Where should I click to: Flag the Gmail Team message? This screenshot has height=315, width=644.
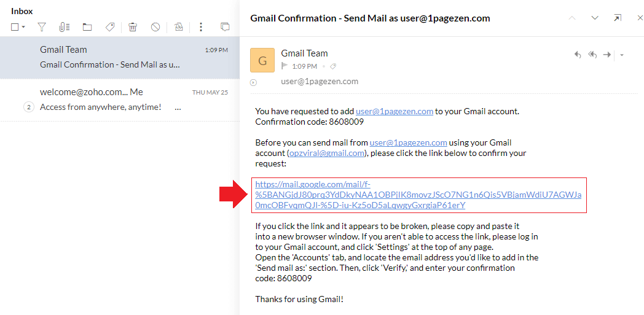(x=285, y=66)
